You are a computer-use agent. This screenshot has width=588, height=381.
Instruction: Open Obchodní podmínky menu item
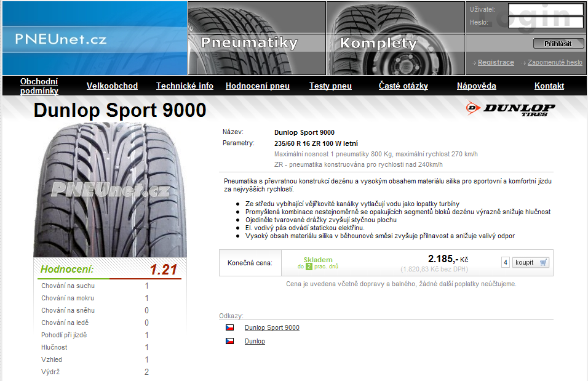pos(39,86)
